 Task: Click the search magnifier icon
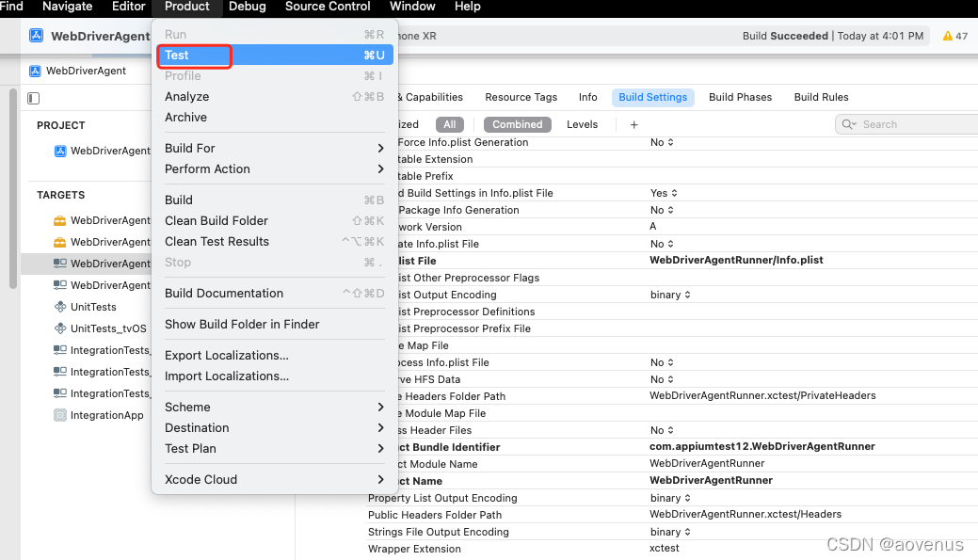pos(848,125)
